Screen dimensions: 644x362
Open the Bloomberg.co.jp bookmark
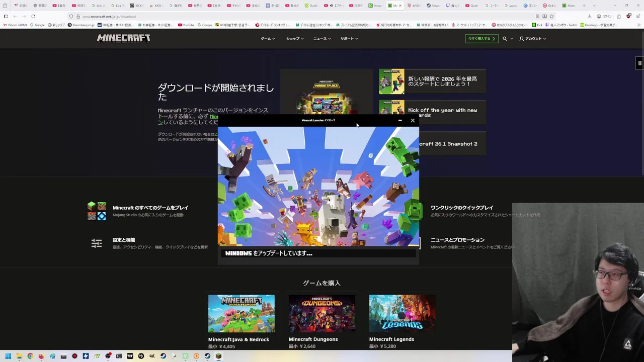click(81, 25)
